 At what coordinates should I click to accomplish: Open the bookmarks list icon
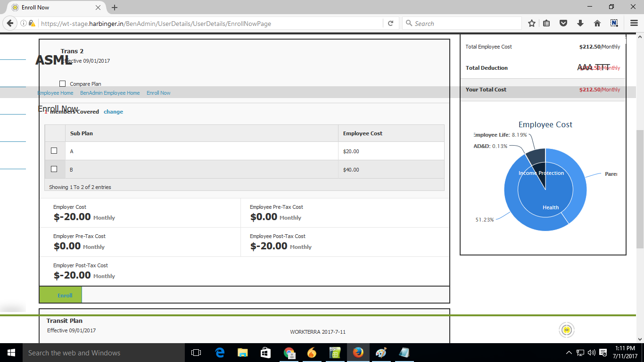click(x=546, y=24)
